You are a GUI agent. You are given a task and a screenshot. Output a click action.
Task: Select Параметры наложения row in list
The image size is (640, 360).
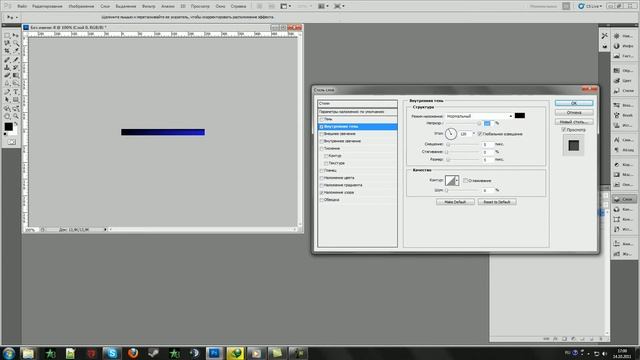click(x=358, y=111)
